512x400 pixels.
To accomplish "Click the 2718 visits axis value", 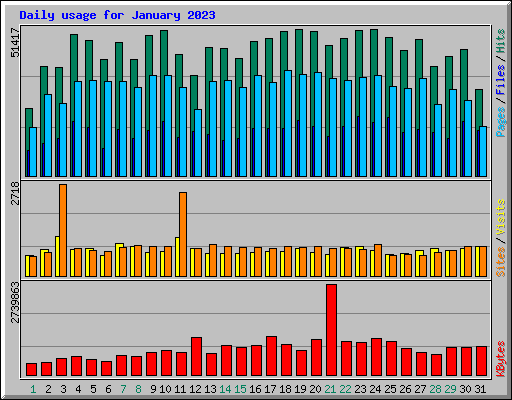I will click(x=15, y=194).
